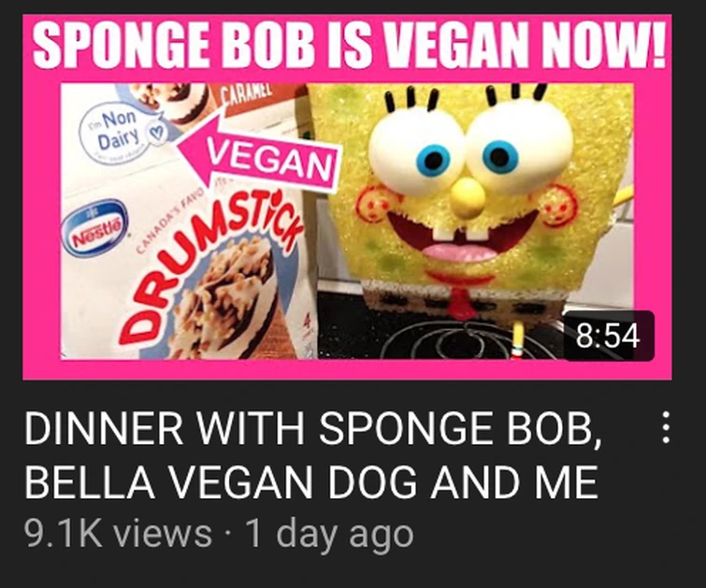Click the BELLA VEGAN DOG AND ME line
This screenshot has height=588, width=706.
point(311,481)
